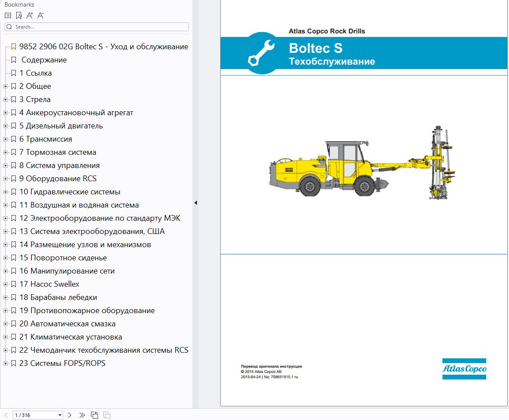The height and width of the screenshot is (420, 509).
Task: Expand 10 Гидравлические системы
Action: tap(6, 192)
